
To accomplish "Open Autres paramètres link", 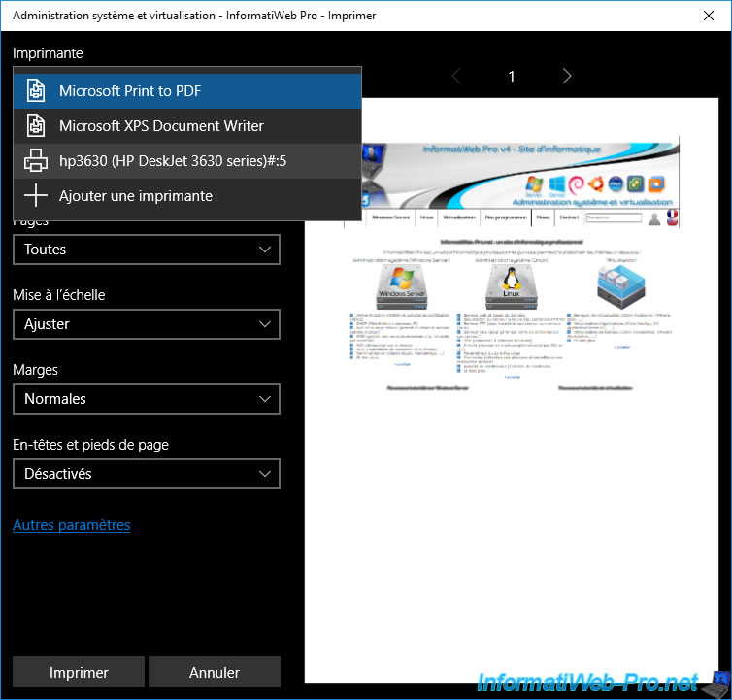I will [x=72, y=525].
